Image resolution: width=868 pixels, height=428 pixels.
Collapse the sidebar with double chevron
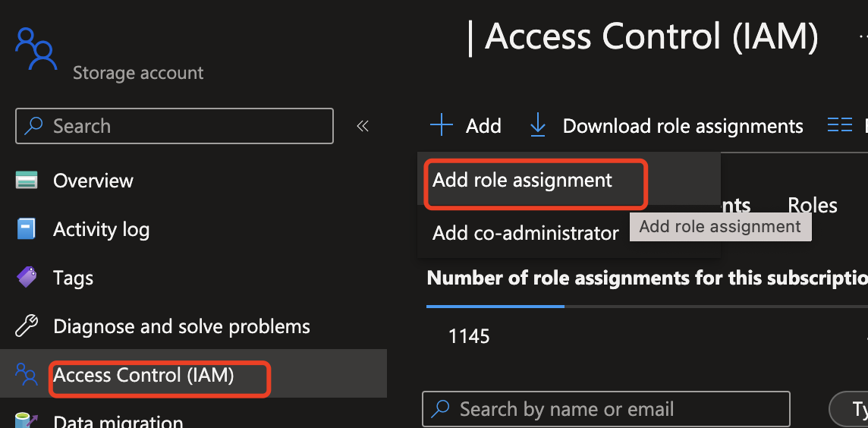click(363, 126)
